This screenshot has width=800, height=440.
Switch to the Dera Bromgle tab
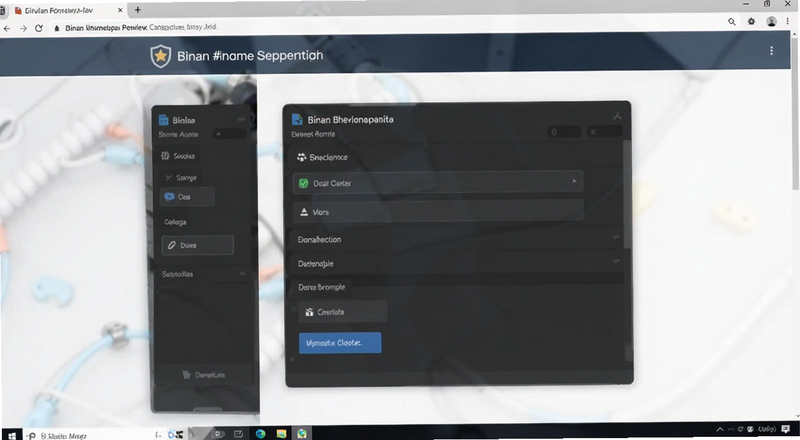pos(322,287)
